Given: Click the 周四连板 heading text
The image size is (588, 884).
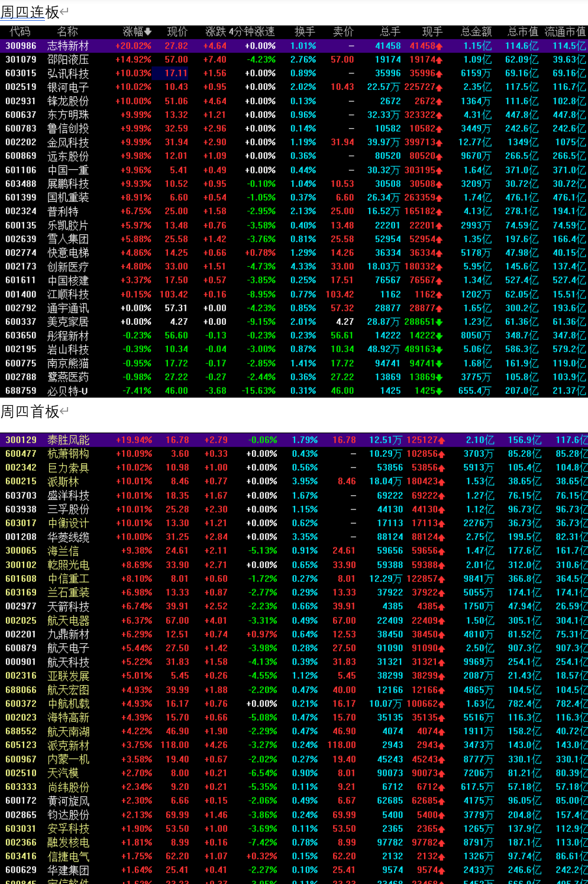Looking at the screenshot, I should tap(30, 12).
